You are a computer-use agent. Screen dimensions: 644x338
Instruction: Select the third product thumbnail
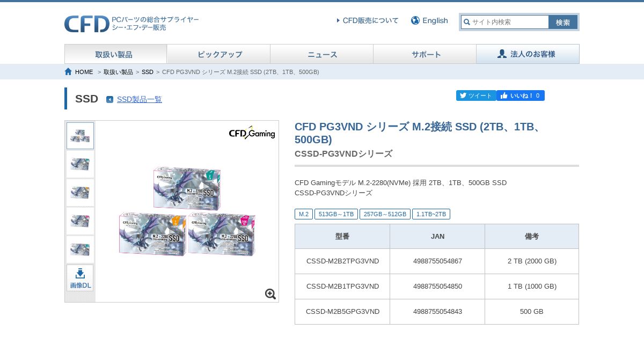point(80,193)
